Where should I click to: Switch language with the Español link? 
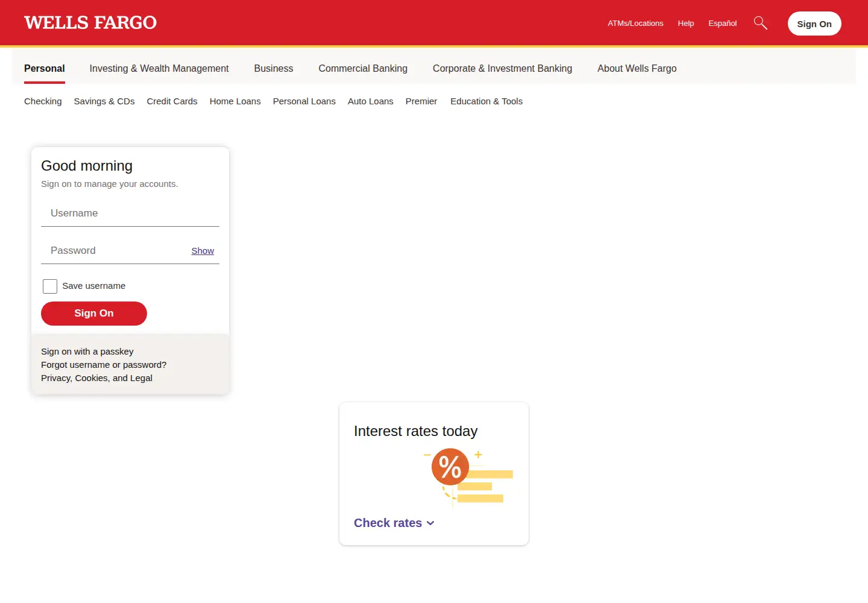click(723, 24)
